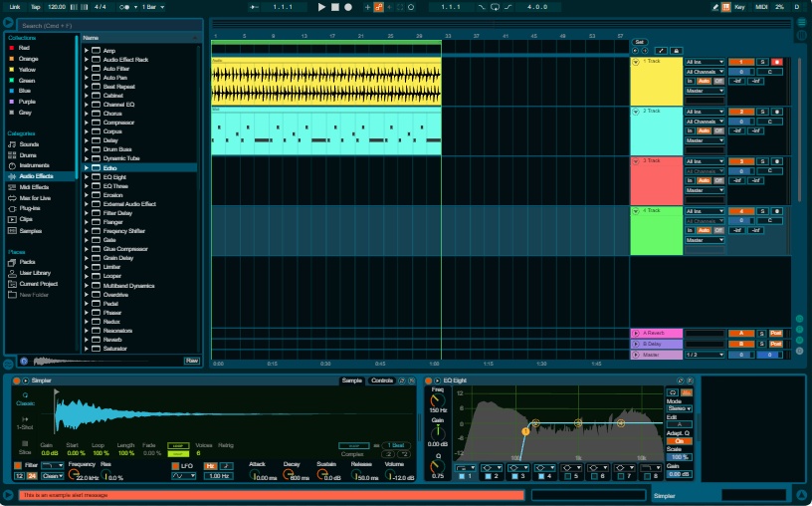Image resolution: width=812 pixels, height=506 pixels.
Task: Open the MIDI map mode
Action: [x=761, y=7]
